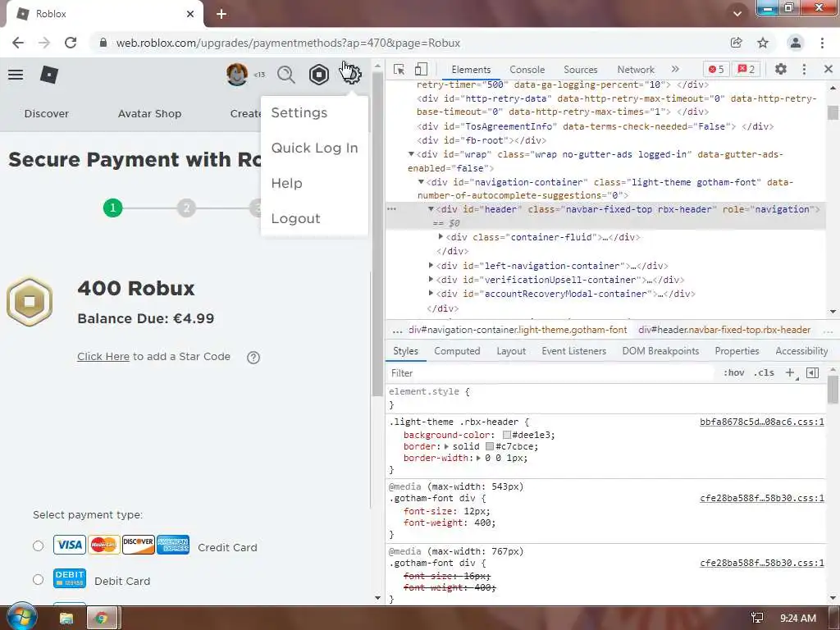Click the Star Code help question icon
The image size is (840, 630).
point(253,358)
